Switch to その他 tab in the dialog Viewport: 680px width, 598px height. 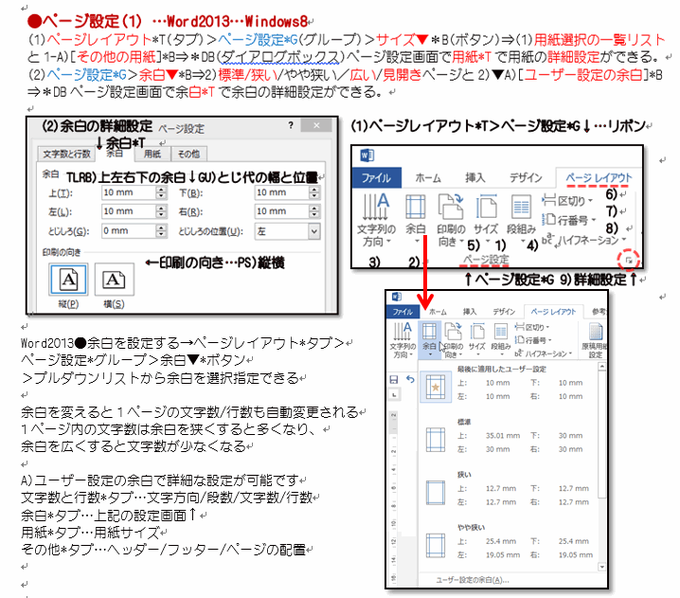[189, 154]
